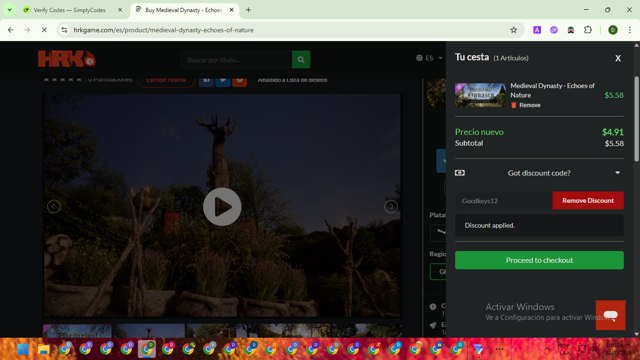640x360 pixels.
Task: Select the Buy Medieval Dynasty tab
Action: point(183,10)
